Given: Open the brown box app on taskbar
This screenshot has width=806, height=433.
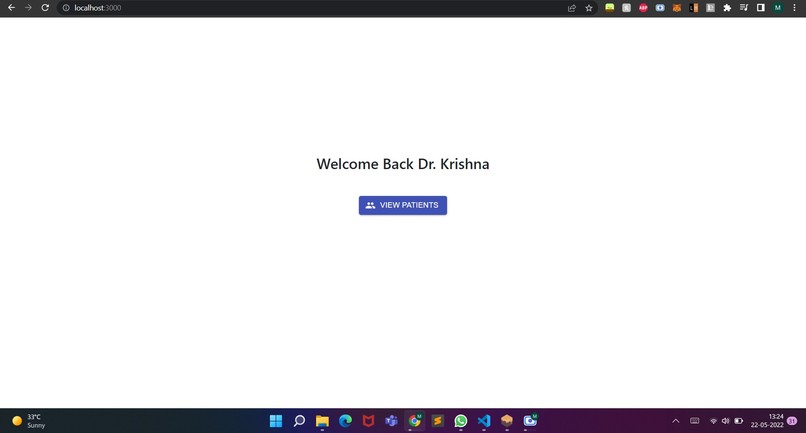Looking at the screenshot, I should pos(507,421).
